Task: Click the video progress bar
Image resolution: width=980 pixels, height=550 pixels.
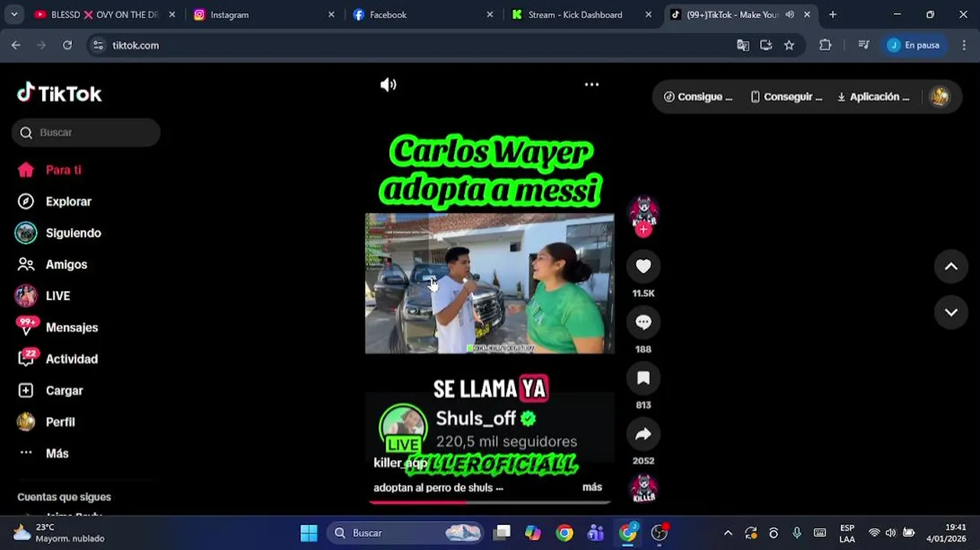Action: 490,502
